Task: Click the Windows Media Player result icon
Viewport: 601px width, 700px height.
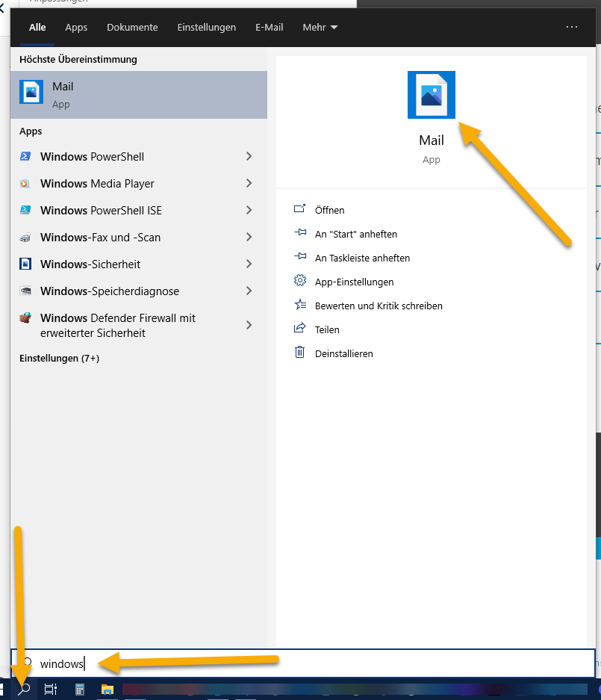Action: coord(25,184)
